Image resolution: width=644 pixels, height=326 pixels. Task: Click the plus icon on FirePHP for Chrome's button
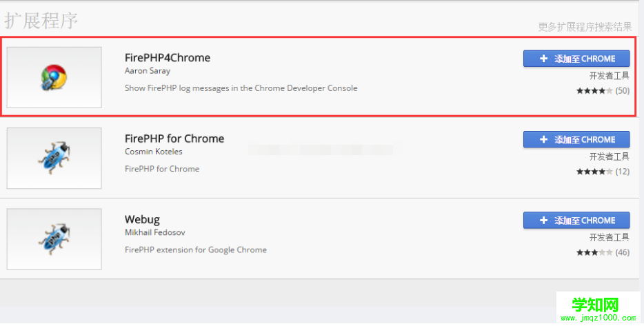click(543, 140)
